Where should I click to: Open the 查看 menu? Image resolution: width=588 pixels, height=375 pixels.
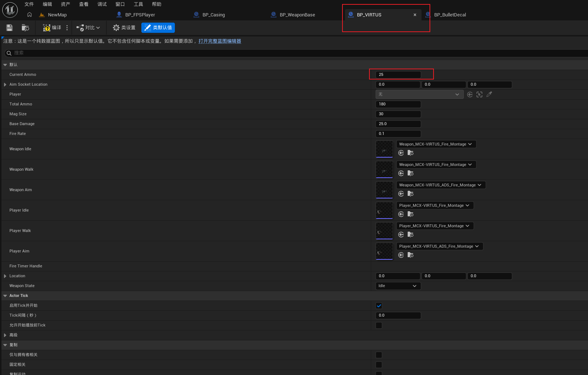click(x=84, y=4)
